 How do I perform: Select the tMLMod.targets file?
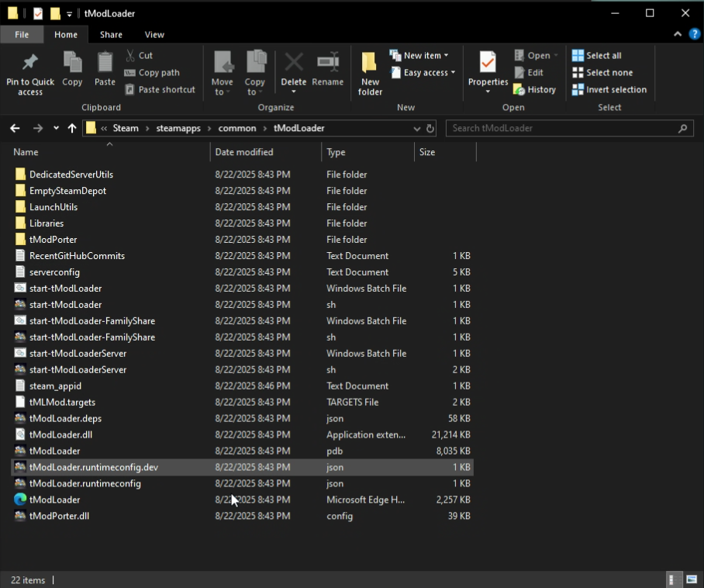point(242,402)
